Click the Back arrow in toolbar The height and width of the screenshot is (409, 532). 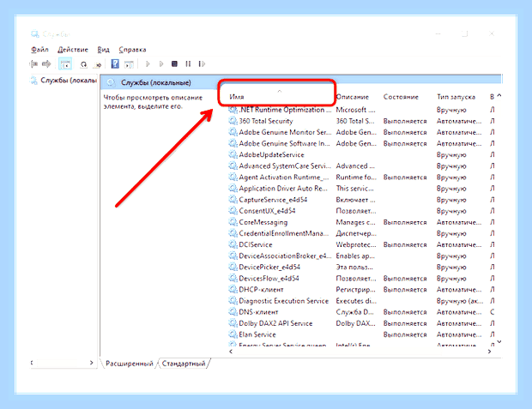point(33,63)
